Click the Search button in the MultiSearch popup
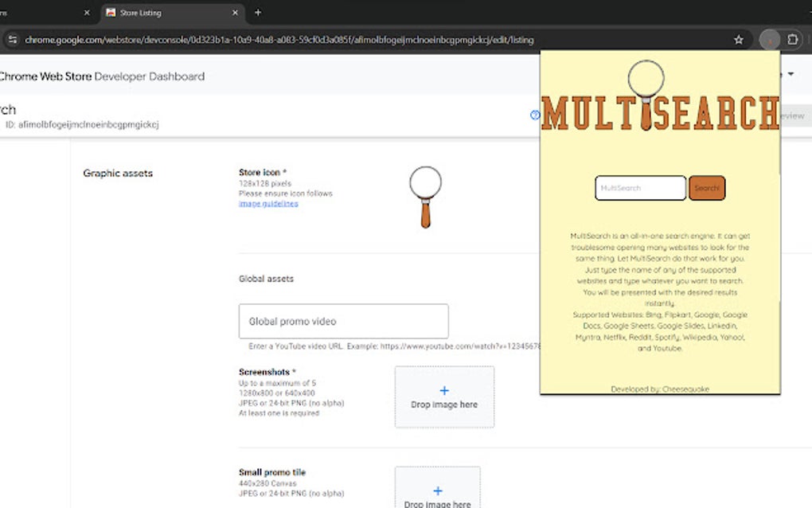 click(x=707, y=188)
